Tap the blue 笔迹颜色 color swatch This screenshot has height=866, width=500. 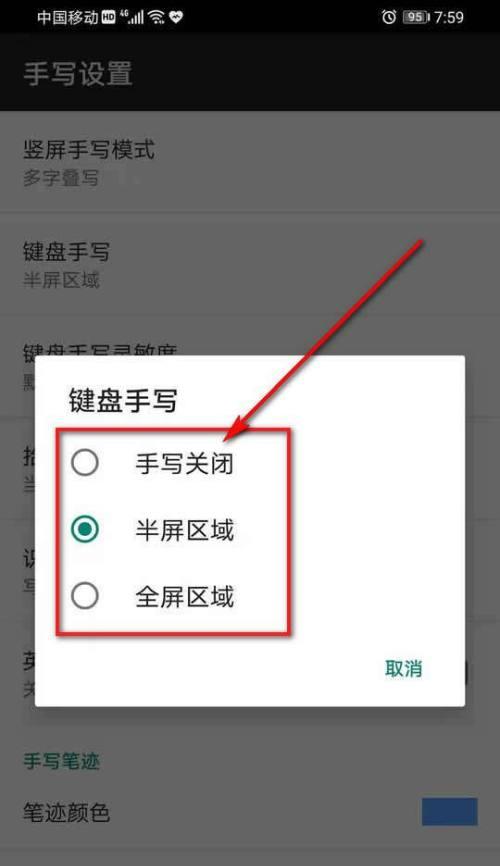click(449, 811)
